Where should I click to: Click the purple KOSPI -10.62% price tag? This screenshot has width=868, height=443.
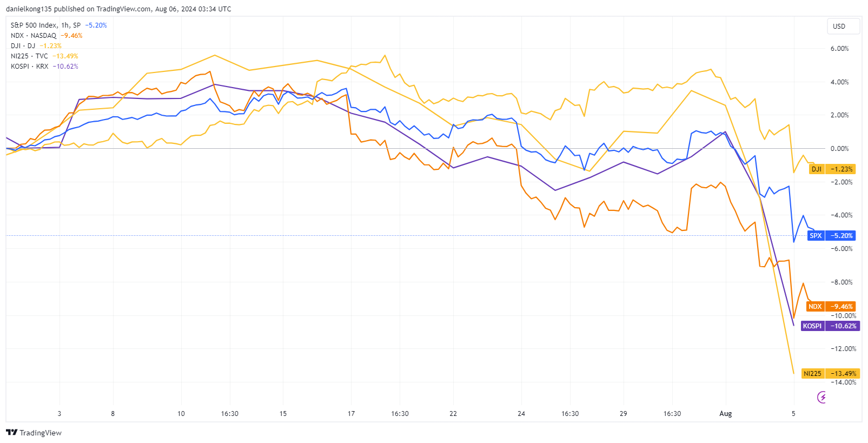pyautogui.click(x=830, y=326)
